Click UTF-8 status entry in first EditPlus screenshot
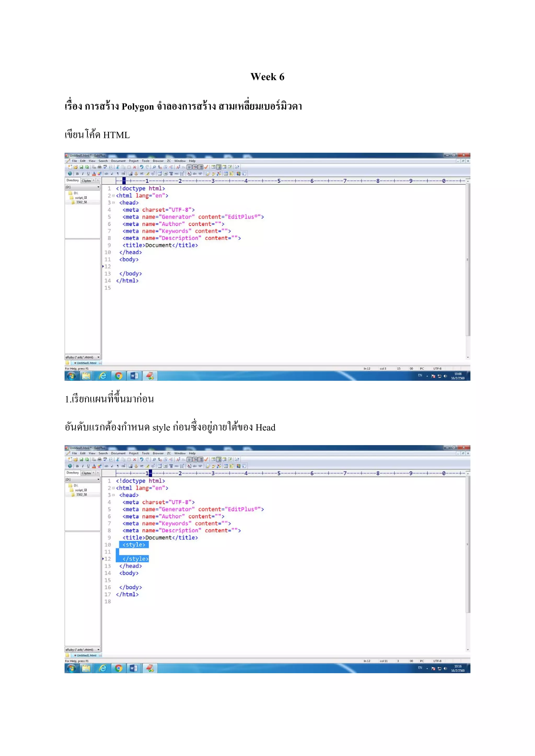The height and width of the screenshot is (756, 535). click(x=437, y=369)
